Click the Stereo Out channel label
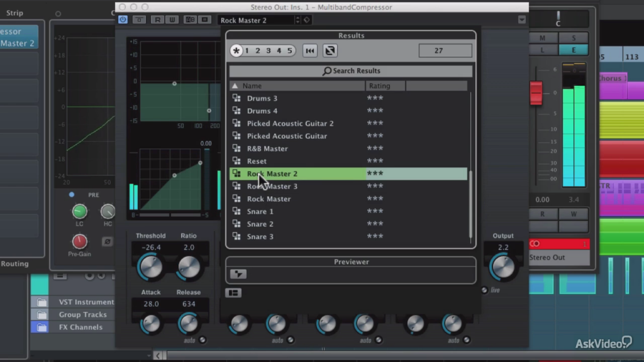Image resolution: width=644 pixels, height=362 pixels. click(558, 257)
